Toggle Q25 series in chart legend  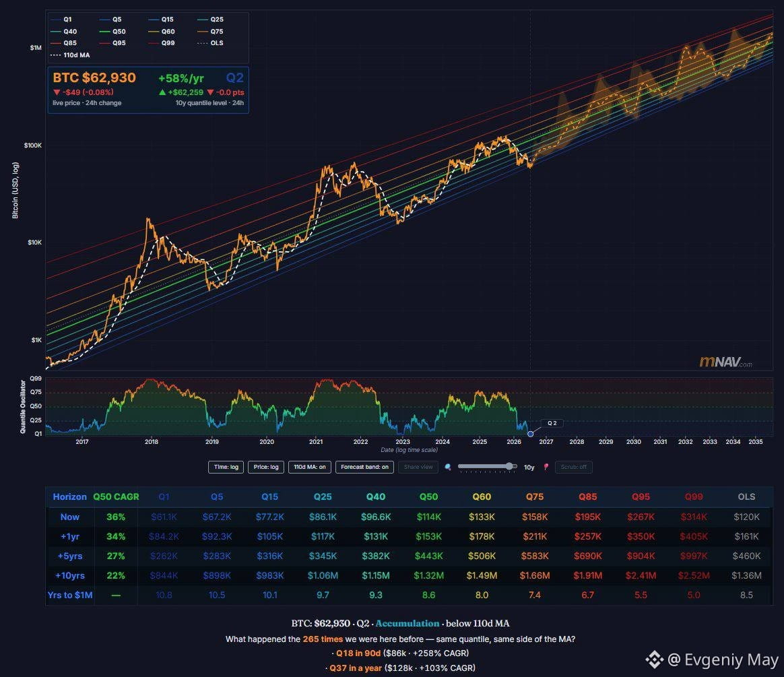click(x=210, y=20)
